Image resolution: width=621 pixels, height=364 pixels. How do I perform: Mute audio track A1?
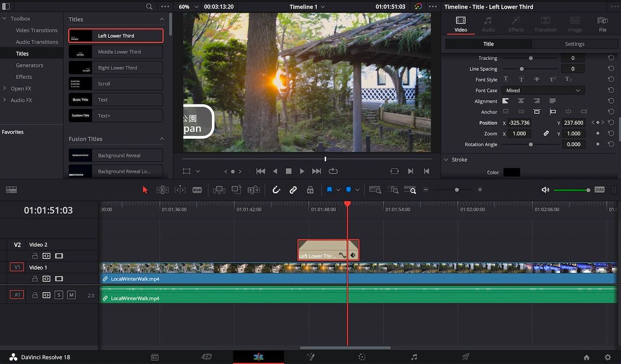(x=71, y=295)
